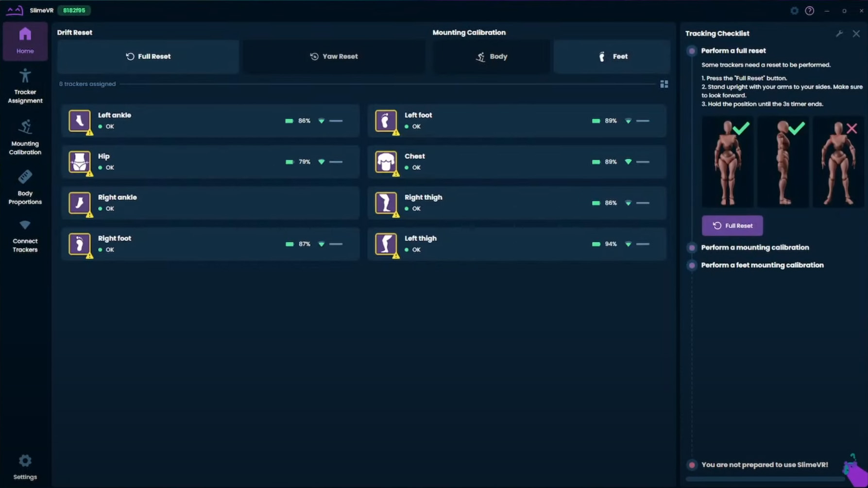Screen dimensions: 868x488
Task: Select the Left ankle tracker card
Action: pos(210,121)
